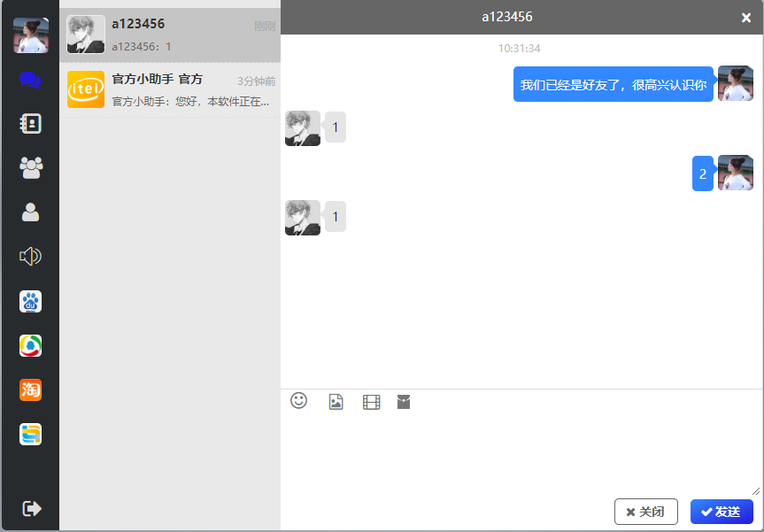This screenshot has width=764, height=532.
Task: Open the chat messages icon in sidebar
Action: coord(30,80)
